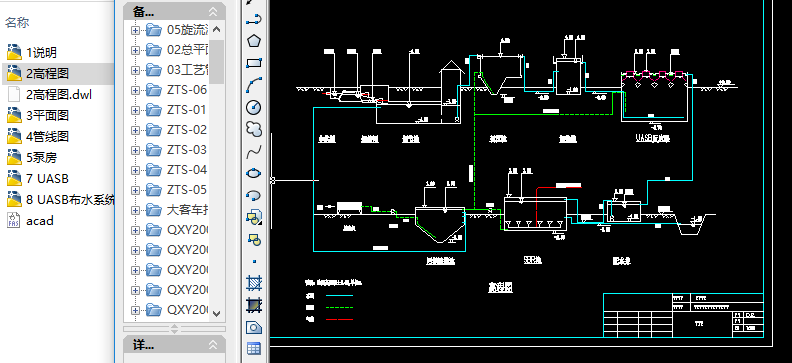Select the Polyline draw tool

point(254,20)
